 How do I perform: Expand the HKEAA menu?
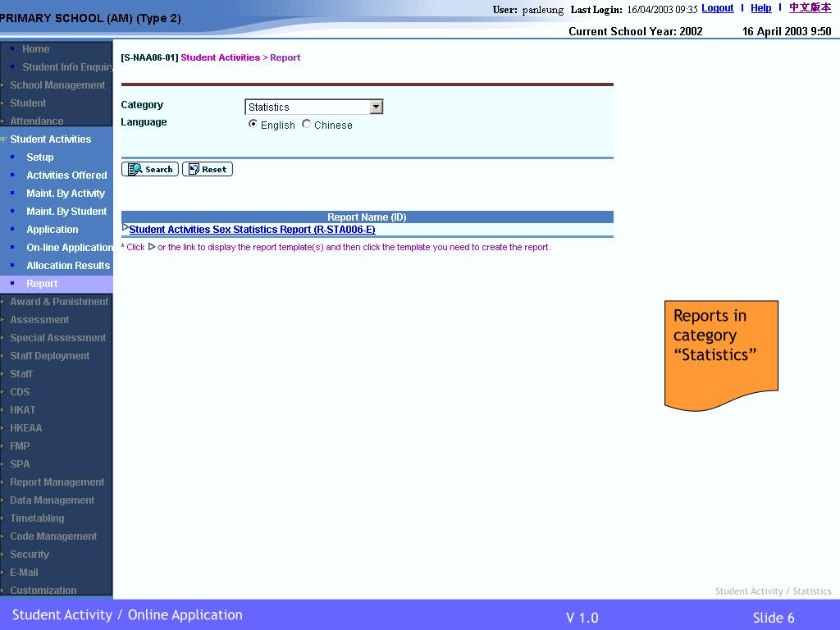pyautogui.click(x=25, y=428)
